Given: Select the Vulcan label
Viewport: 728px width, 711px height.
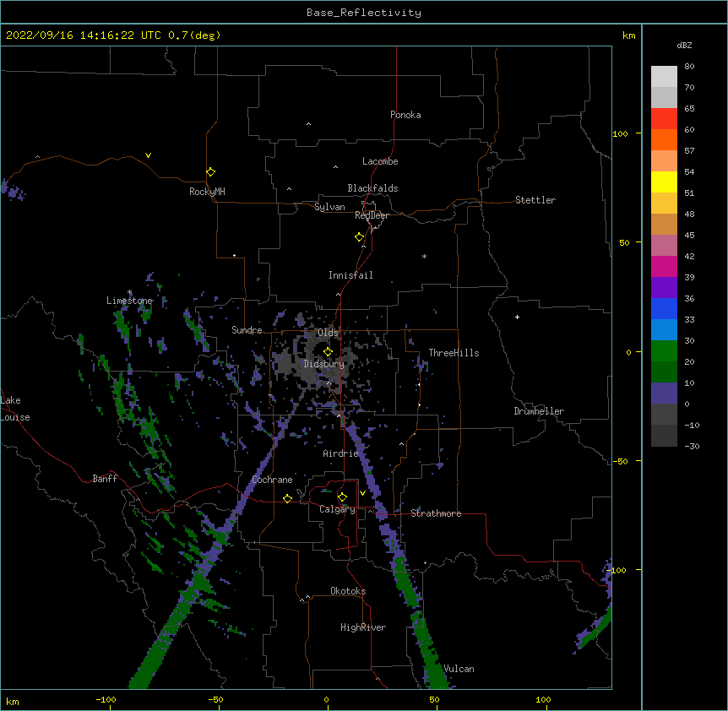Looking at the screenshot, I should click(459, 669).
